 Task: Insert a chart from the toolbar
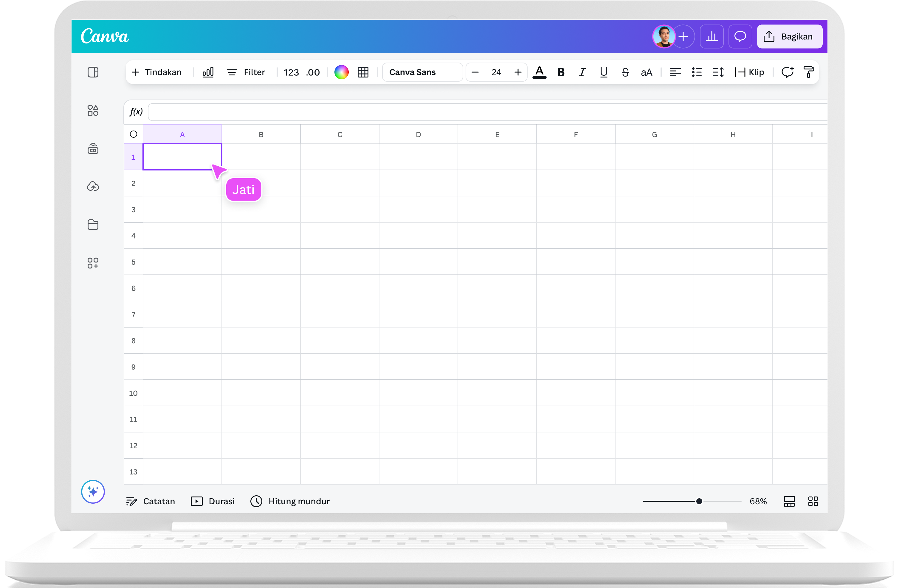207,72
